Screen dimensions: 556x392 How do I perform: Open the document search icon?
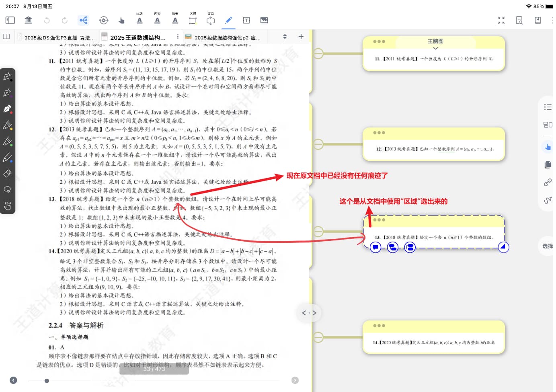click(x=519, y=20)
